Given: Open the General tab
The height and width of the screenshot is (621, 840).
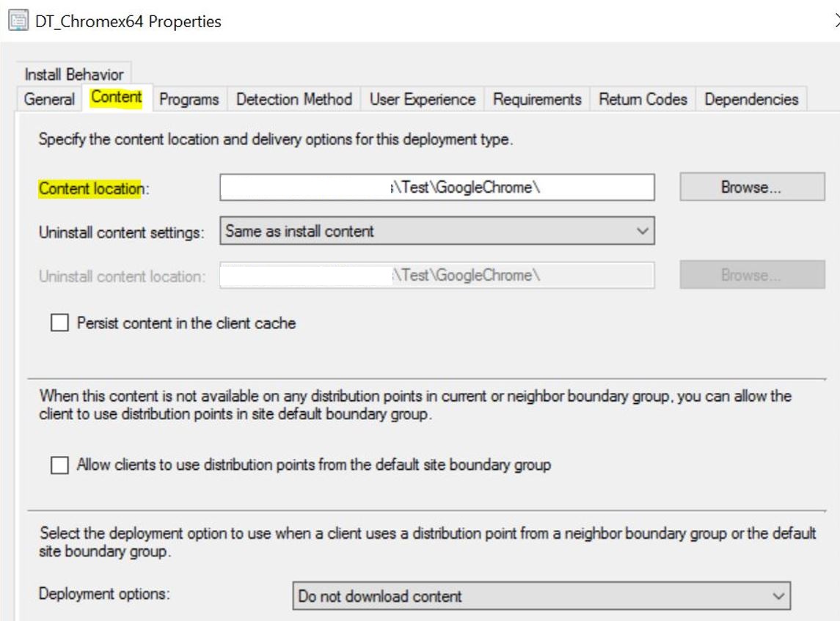Looking at the screenshot, I should tap(49, 99).
